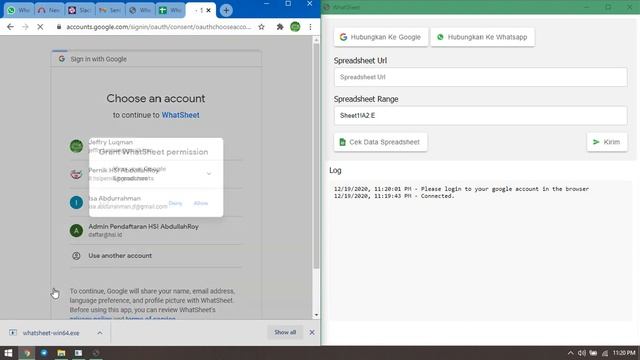
Task: Select Use another account
Action: (x=155, y=256)
